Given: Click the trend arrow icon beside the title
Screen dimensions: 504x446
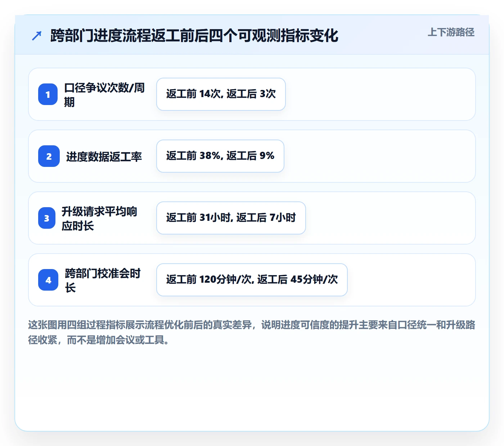Looking at the screenshot, I should click(x=37, y=36).
